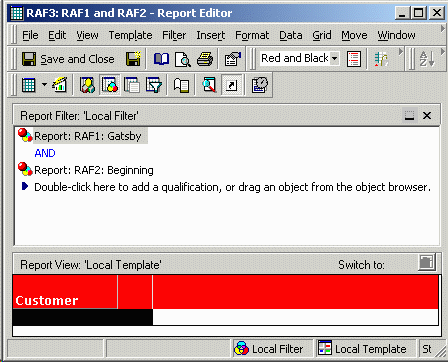Open the Format menu
The height and width of the screenshot is (362, 448).
[x=252, y=35]
